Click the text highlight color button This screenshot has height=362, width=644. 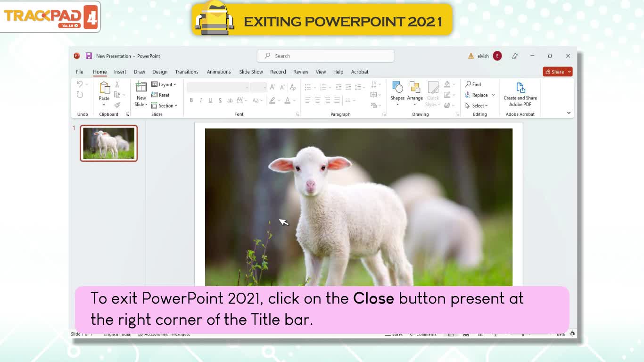pos(272,100)
